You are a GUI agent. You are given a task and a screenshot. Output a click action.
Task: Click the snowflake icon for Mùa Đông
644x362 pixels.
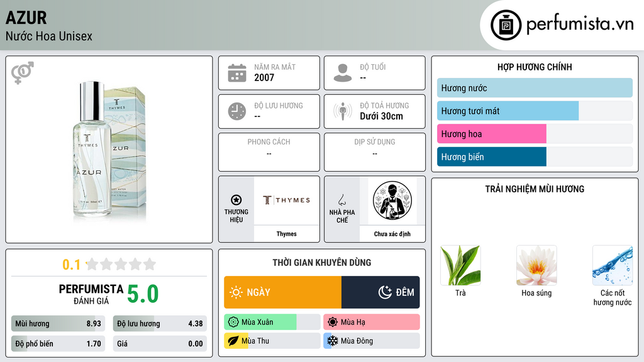(x=333, y=341)
